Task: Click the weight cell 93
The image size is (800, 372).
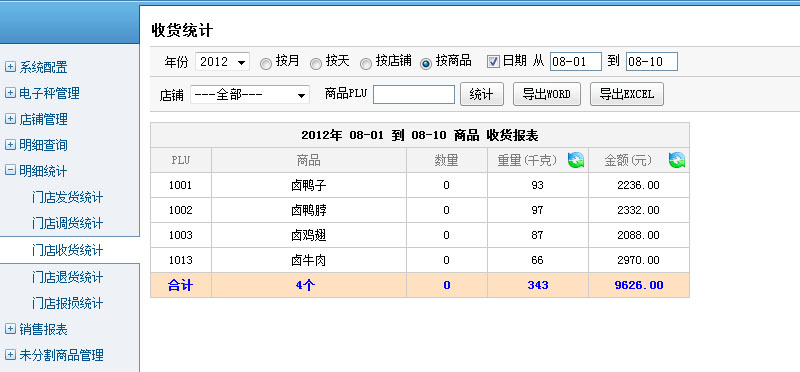Action: point(538,185)
